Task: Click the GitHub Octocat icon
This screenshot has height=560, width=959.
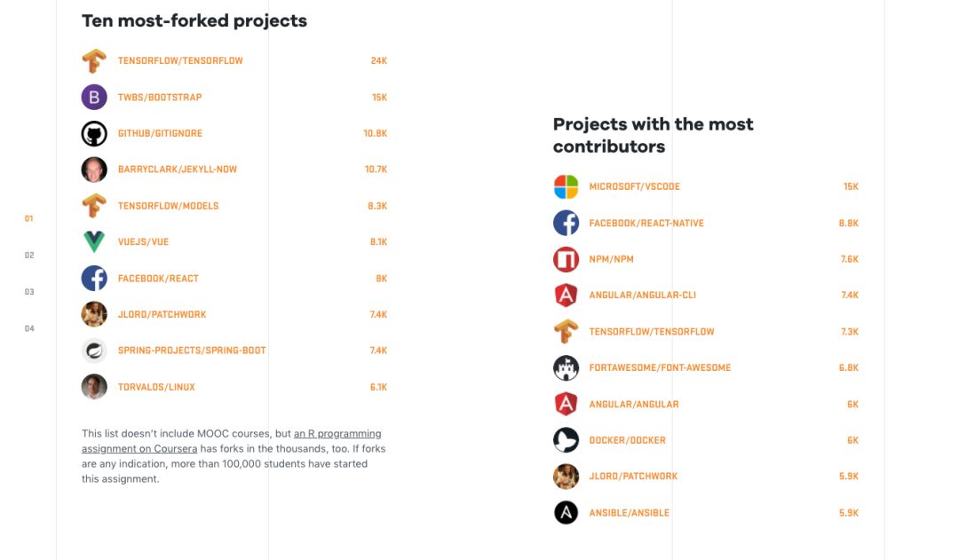Action: pyautogui.click(x=94, y=134)
